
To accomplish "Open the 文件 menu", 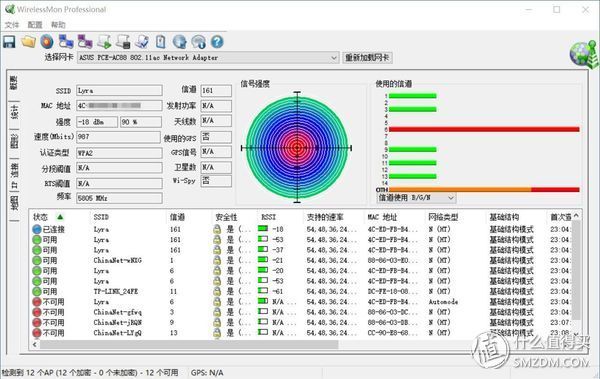I will [x=11, y=25].
